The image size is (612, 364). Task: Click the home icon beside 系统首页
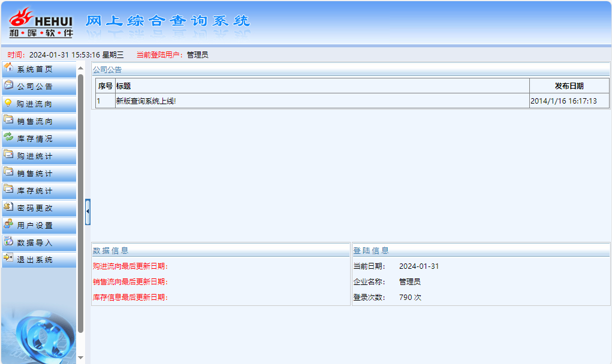pyautogui.click(x=8, y=68)
